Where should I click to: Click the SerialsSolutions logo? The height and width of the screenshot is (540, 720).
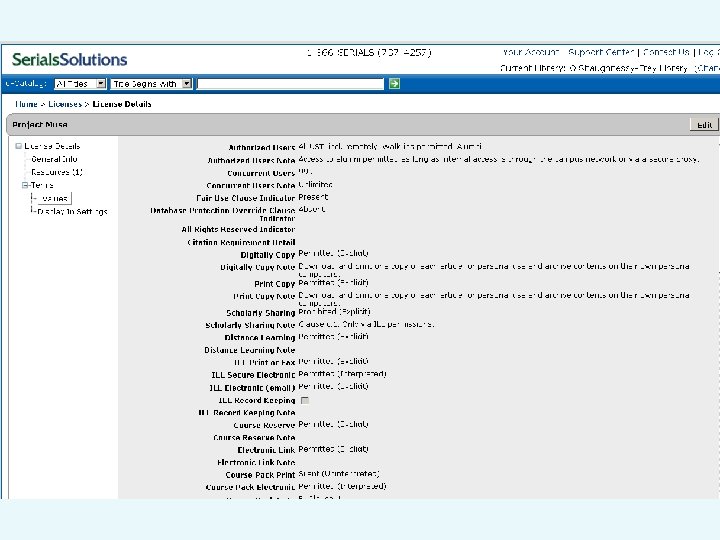tap(69, 60)
